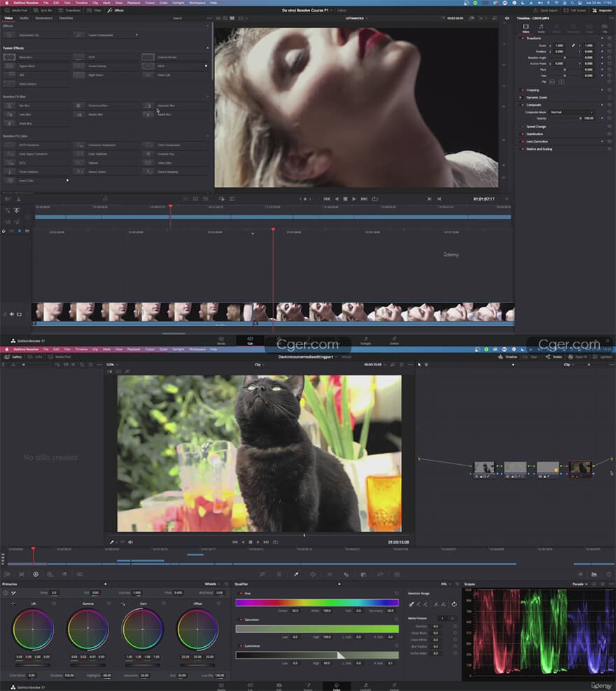Open Titles panel in top window

click(x=94, y=10)
